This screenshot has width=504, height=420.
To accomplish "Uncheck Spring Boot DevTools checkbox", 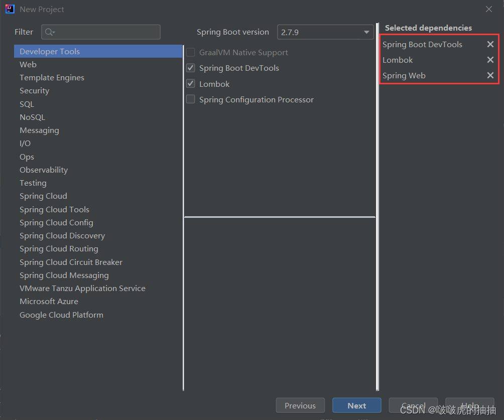I will (191, 68).
